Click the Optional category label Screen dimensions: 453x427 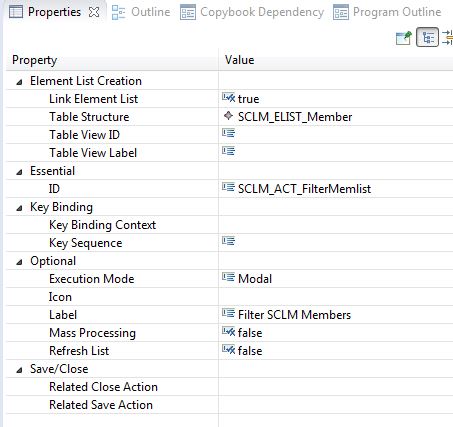click(53, 261)
